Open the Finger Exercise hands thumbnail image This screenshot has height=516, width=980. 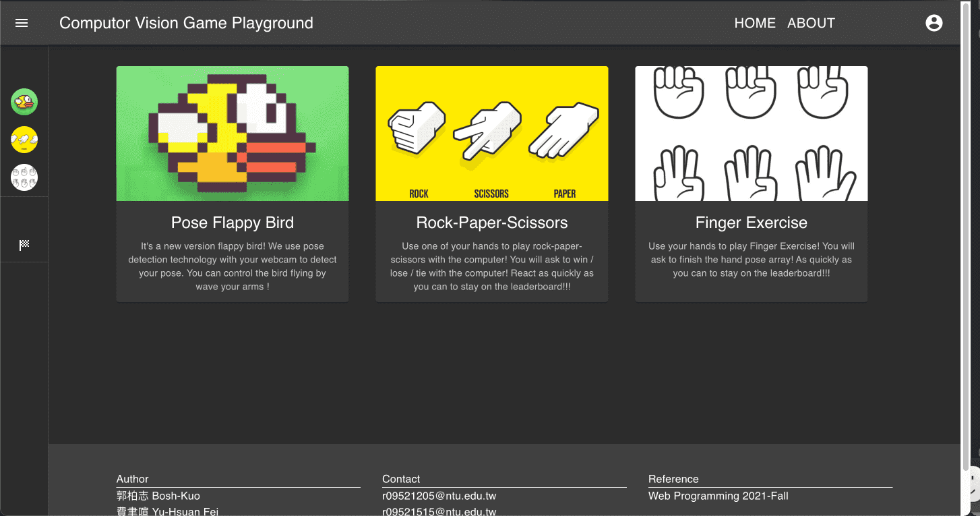tap(751, 134)
